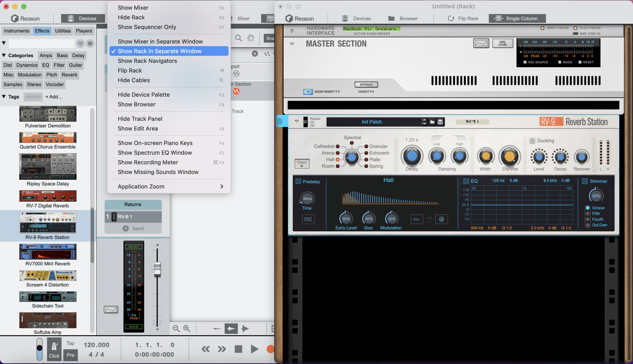The width and height of the screenshot is (633, 364).
Task: Click the RV-9 Dry/Wet knob
Action: pyautogui.click(x=510, y=156)
